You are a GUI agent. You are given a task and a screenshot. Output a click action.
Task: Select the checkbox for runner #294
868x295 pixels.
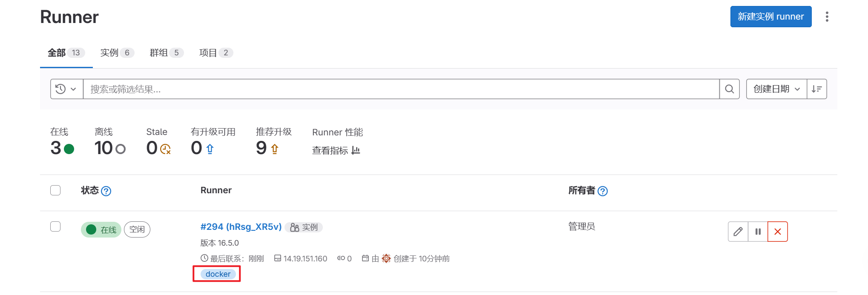[55, 226]
